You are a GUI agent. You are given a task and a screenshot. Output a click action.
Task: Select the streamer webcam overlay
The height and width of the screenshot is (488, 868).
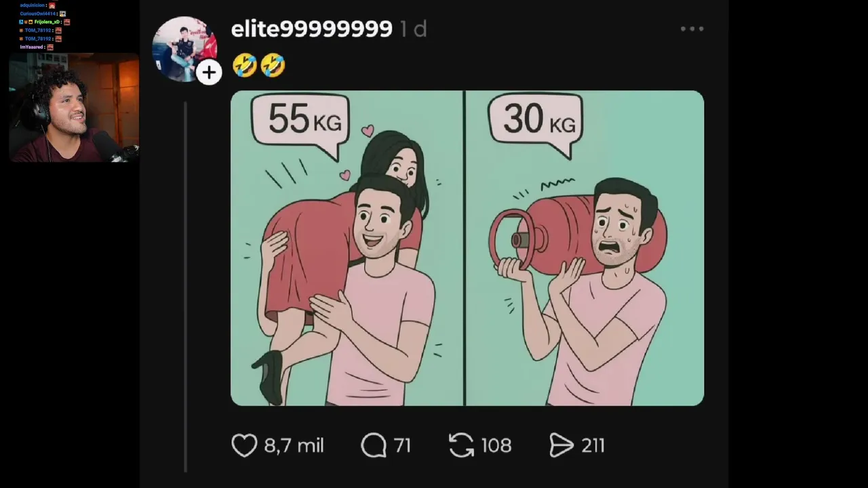point(74,108)
